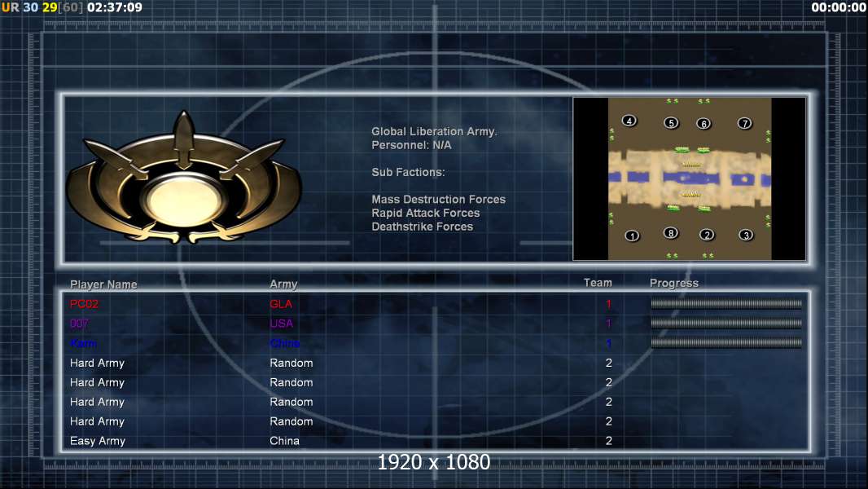Screen dimensions: 868x489
Task: Select start position 1 on the minimap
Action: point(632,236)
